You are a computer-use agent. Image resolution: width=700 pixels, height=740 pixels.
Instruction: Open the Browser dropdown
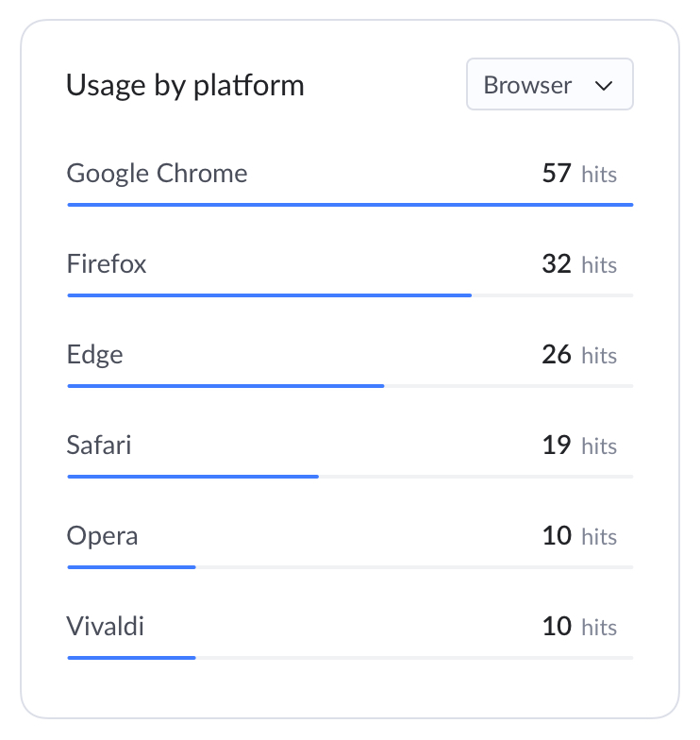(x=549, y=85)
